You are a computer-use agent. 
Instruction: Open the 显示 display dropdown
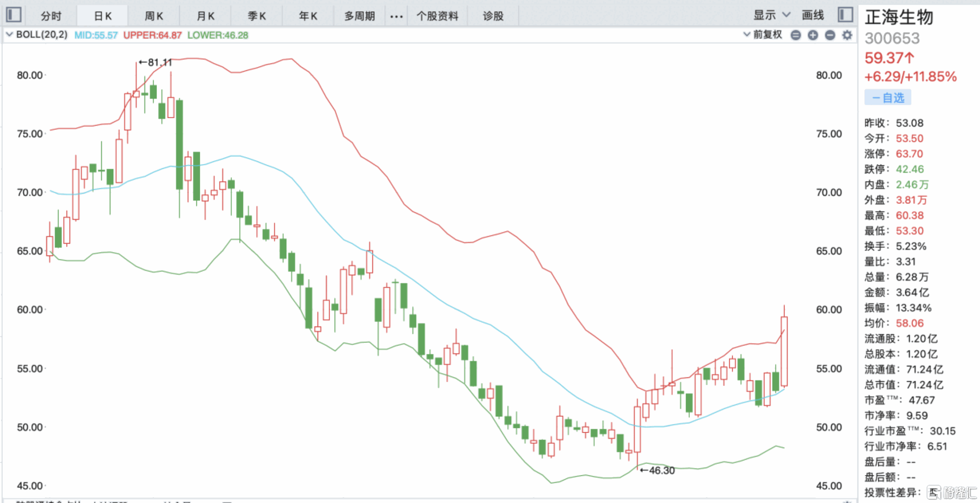click(771, 15)
